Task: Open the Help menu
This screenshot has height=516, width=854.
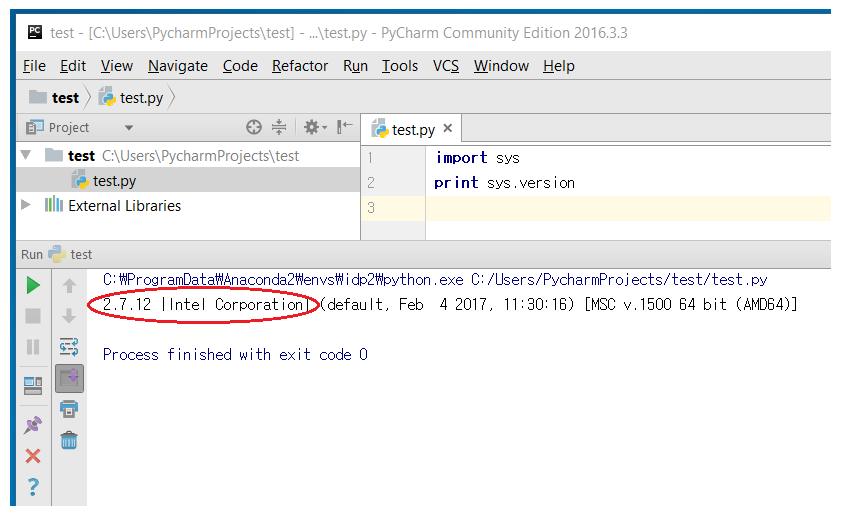Action: point(559,66)
